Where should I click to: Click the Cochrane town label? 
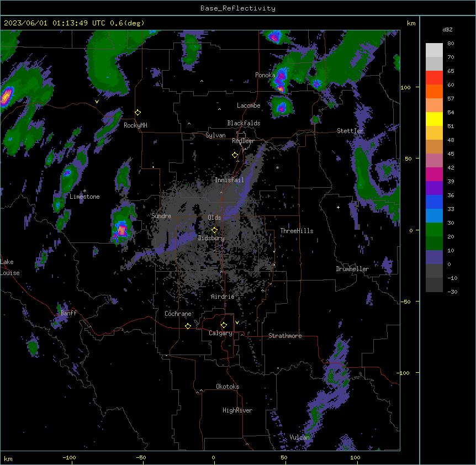tap(178, 314)
